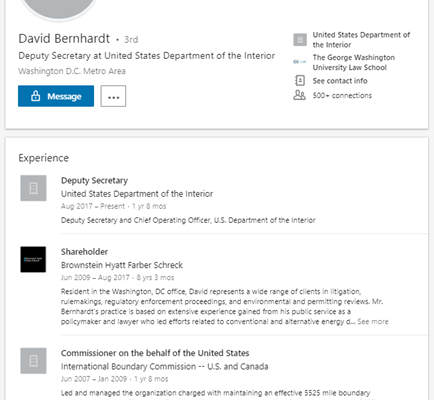The width and height of the screenshot is (434, 400).
Task: Open Commissioner on the behalf of United States title
Action: click(x=155, y=353)
